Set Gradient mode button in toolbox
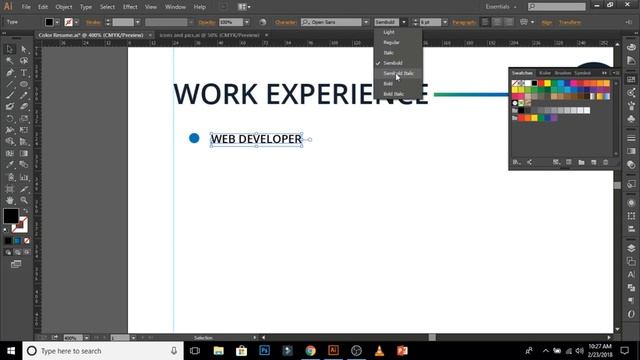This screenshot has height=360, width=640. click(17, 241)
